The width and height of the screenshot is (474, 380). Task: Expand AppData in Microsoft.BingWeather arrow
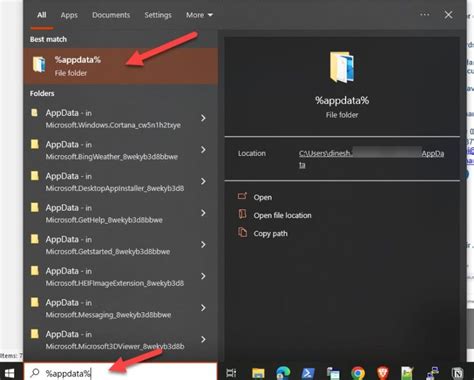tap(203, 150)
